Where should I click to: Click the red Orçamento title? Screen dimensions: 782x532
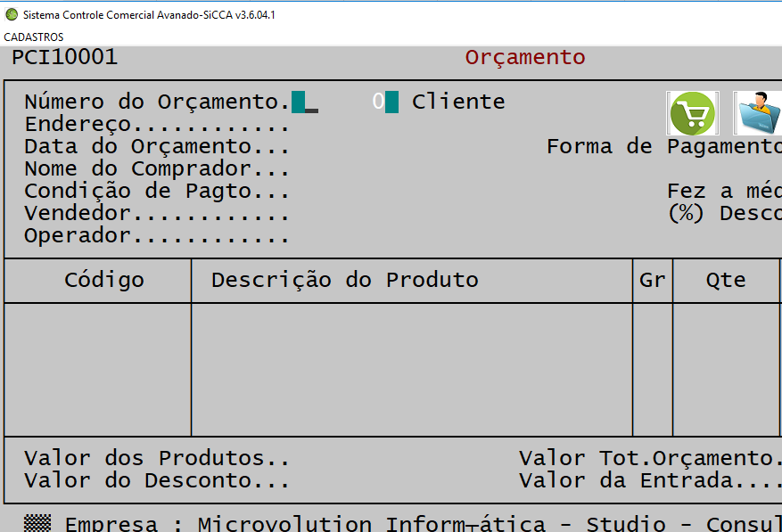click(525, 58)
